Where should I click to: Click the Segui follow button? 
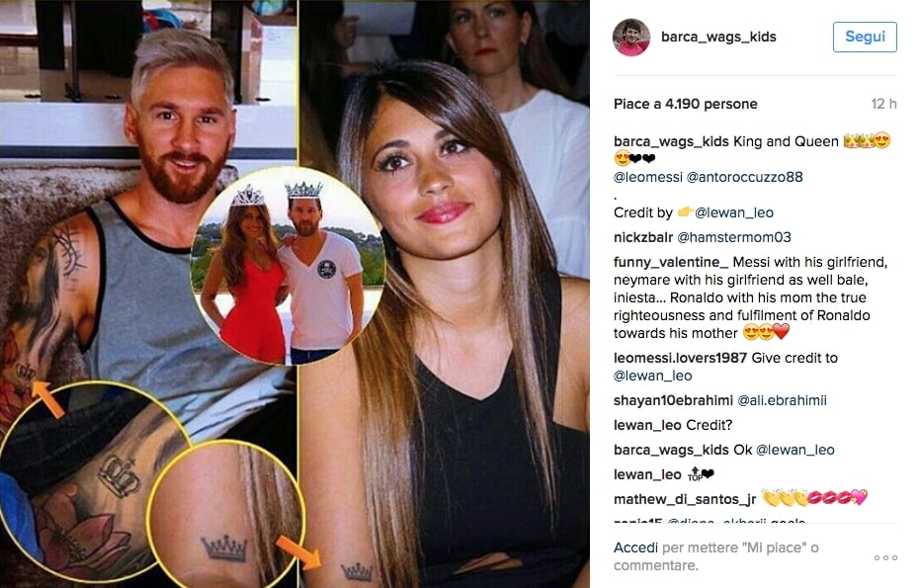865,37
